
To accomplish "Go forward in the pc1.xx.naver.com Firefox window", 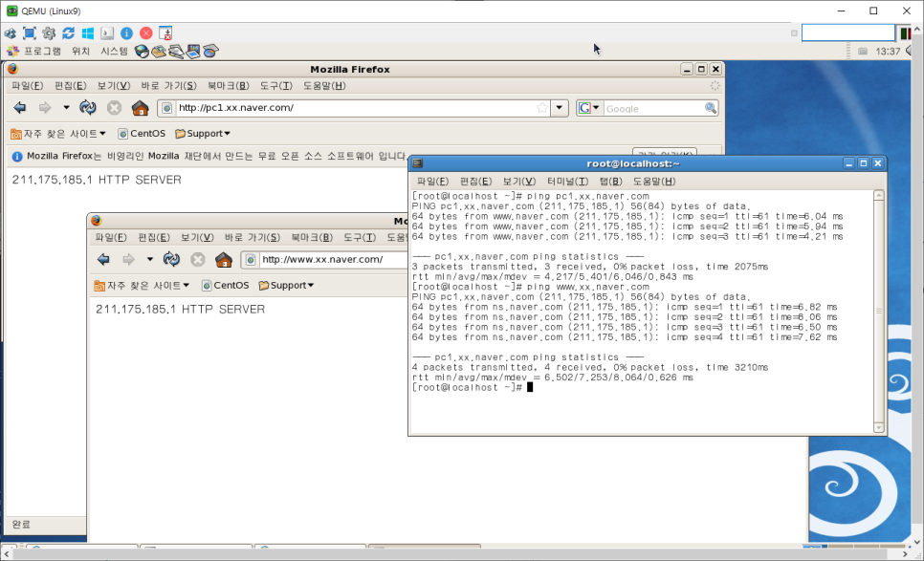I will 45,108.
